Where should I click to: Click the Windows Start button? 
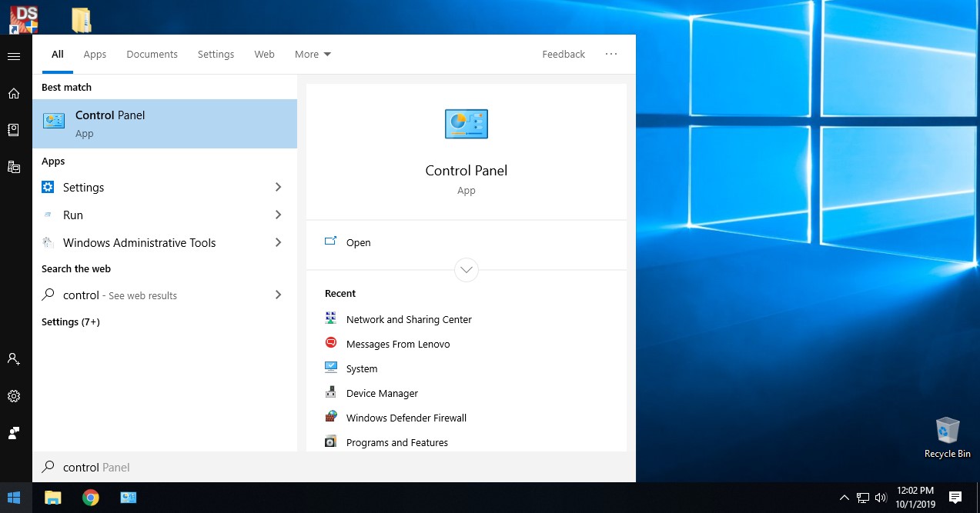[13, 498]
